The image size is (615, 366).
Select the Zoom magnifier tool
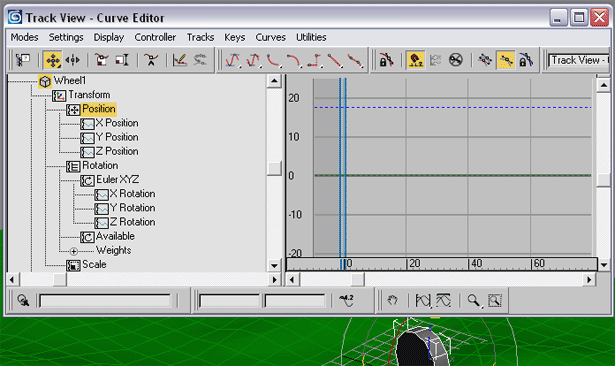pos(474,300)
